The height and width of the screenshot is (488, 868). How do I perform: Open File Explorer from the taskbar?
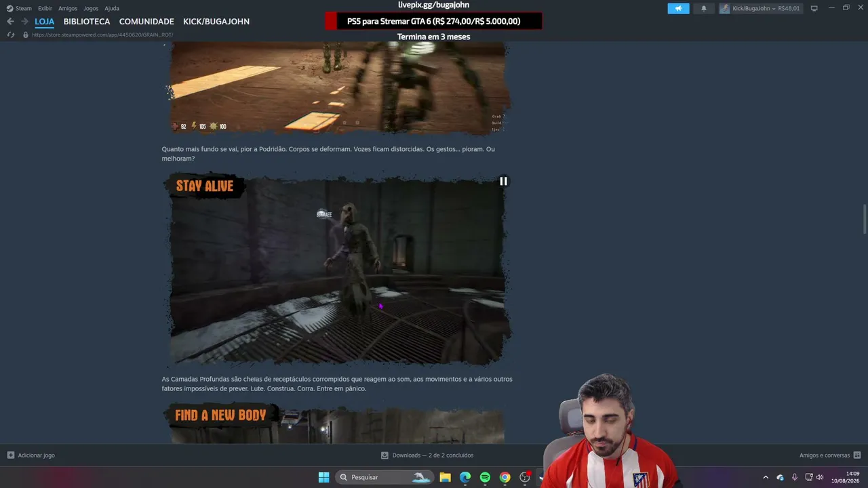(x=445, y=477)
